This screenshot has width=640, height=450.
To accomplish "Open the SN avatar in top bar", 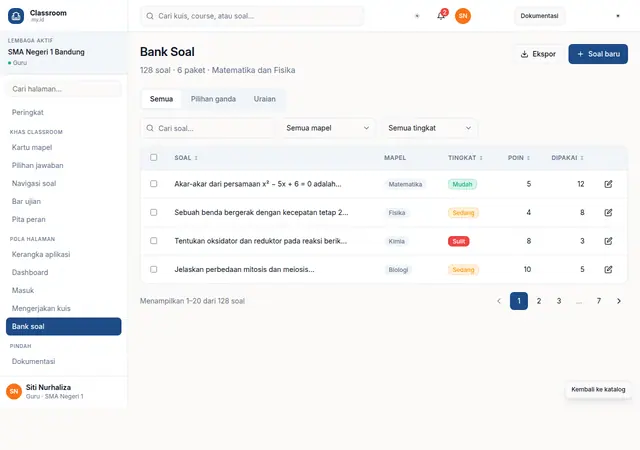I will [463, 16].
